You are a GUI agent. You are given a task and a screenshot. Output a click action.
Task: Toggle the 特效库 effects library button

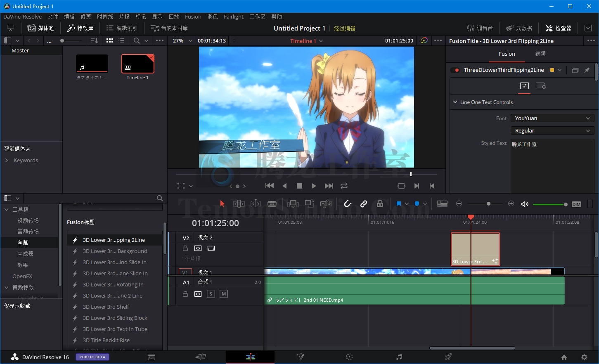(80, 28)
